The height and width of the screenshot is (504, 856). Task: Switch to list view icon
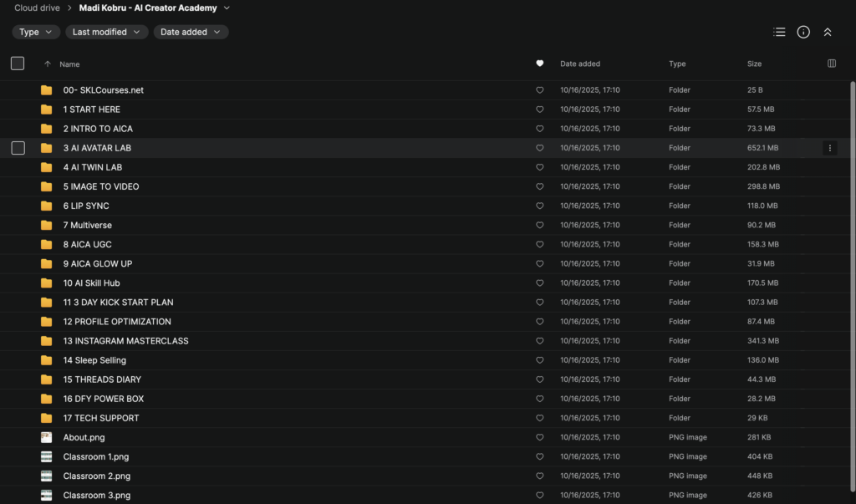(779, 32)
